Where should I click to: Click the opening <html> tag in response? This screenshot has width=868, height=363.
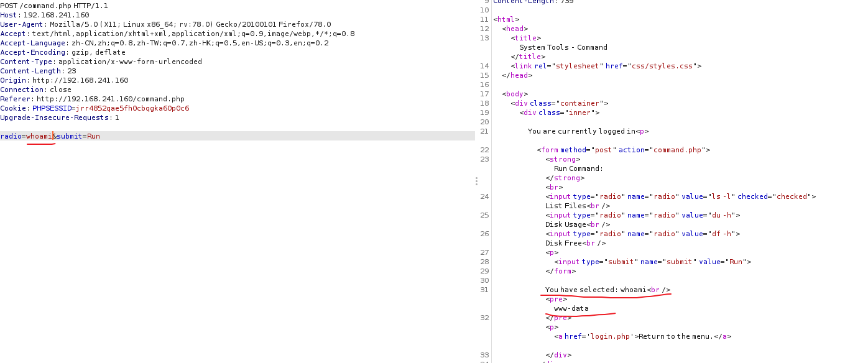(506, 19)
